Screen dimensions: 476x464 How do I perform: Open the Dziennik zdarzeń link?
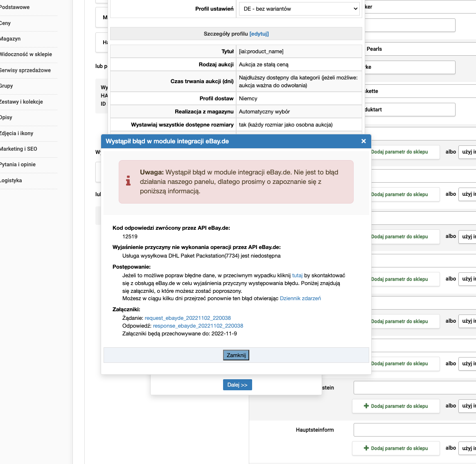(x=300, y=298)
